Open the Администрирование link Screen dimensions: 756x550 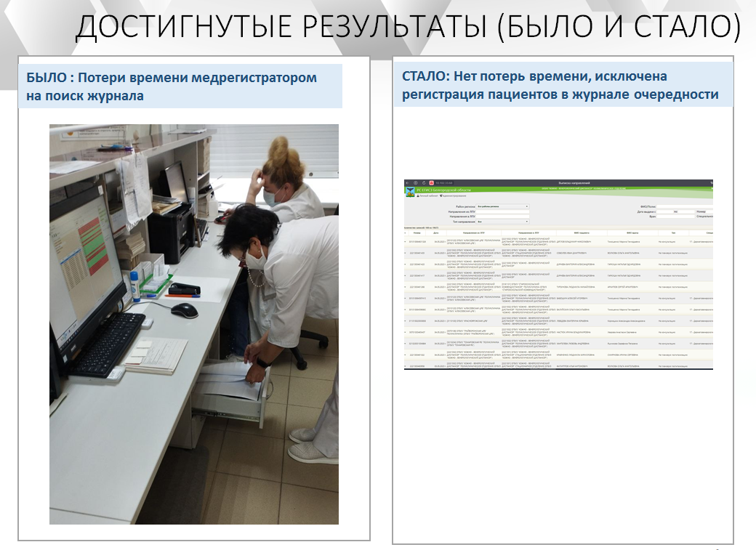pos(453,195)
